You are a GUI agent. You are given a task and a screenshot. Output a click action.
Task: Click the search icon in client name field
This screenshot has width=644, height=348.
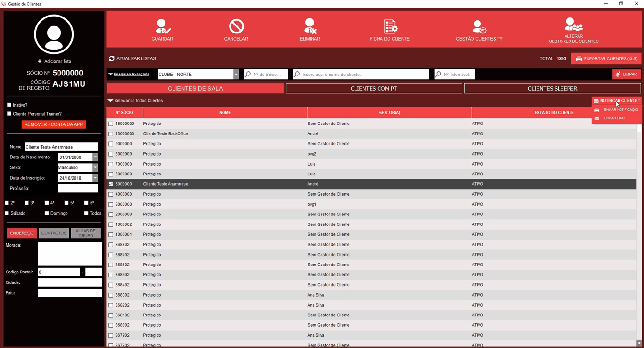[297, 74]
